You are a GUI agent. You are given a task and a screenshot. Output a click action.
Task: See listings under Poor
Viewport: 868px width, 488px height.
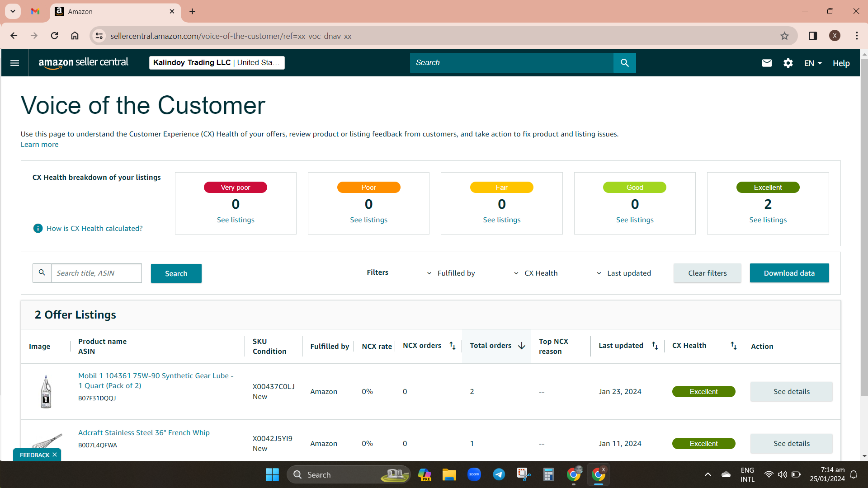click(x=368, y=220)
